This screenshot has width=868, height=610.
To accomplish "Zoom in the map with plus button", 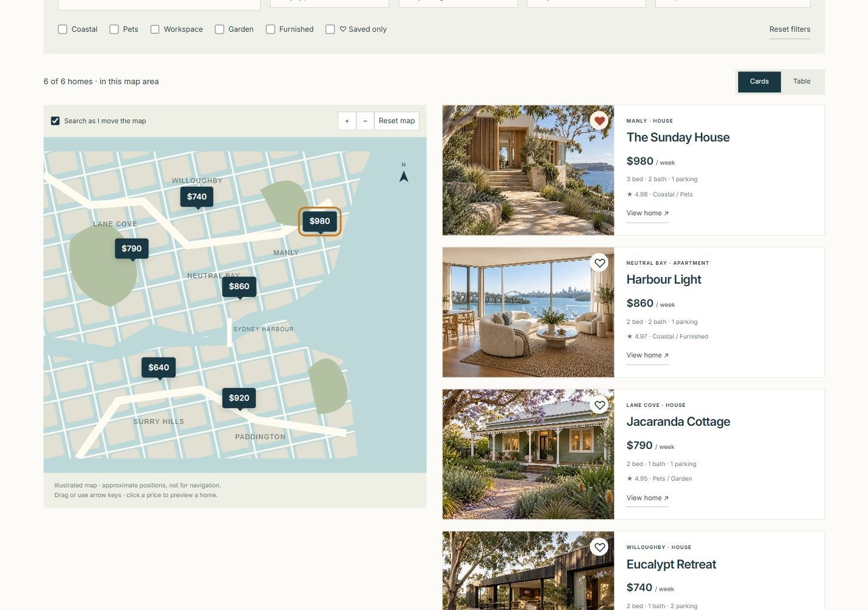I will click(347, 121).
